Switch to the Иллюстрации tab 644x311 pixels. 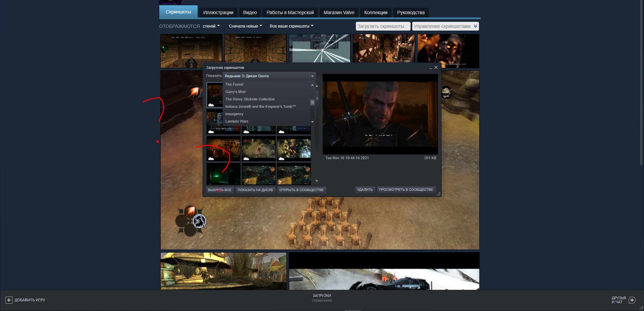[x=218, y=12]
